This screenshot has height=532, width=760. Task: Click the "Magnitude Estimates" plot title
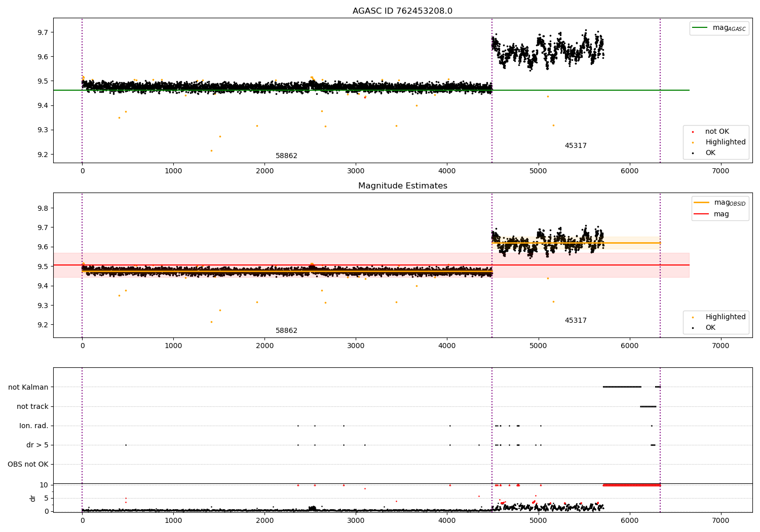point(402,186)
